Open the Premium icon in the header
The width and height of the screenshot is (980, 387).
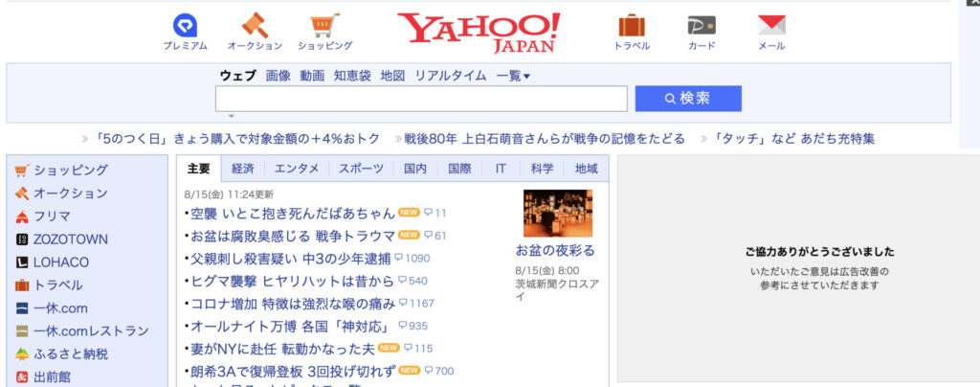pos(185,26)
